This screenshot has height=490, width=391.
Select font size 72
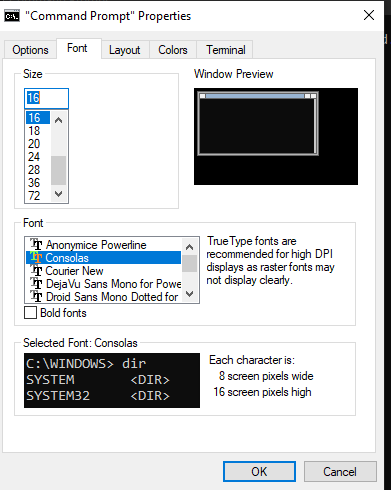click(38, 196)
